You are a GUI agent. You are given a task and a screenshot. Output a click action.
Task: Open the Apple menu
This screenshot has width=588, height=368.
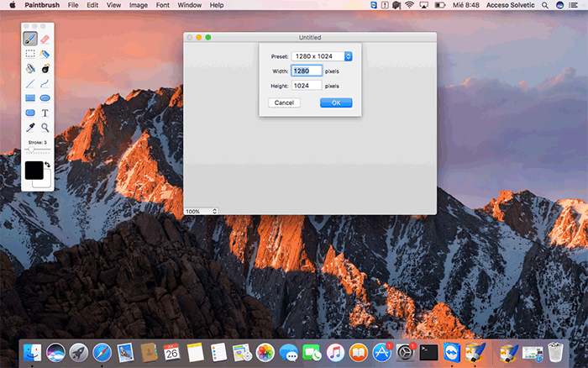13,5
